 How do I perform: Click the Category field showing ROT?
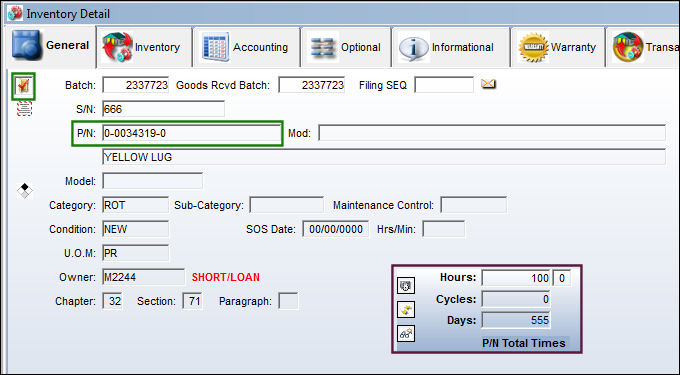coord(136,205)
